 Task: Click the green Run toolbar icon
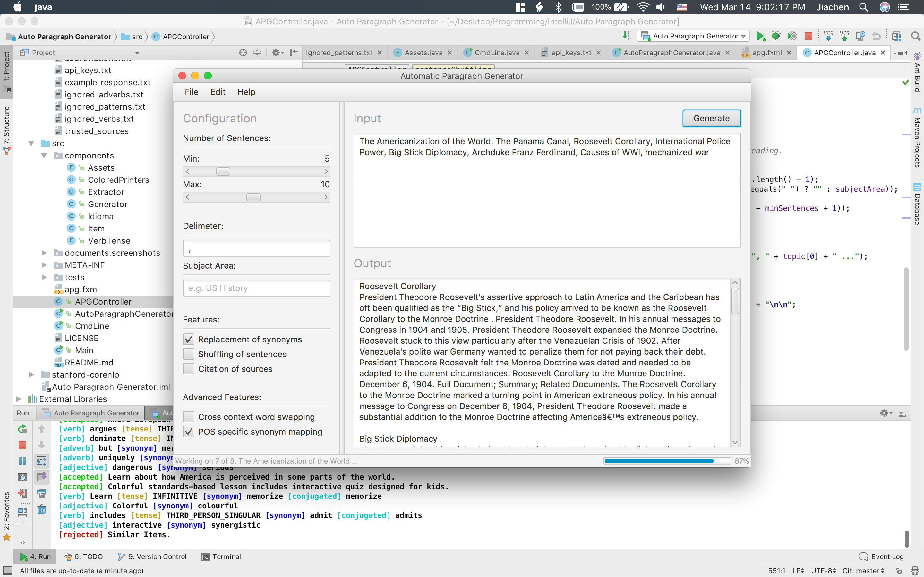pyautogui.click(x=760, y=36)
